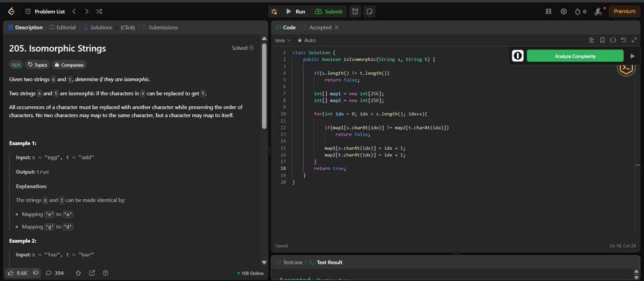Click the Premium button
Screen dimensions: 644x281
point(624,11)
